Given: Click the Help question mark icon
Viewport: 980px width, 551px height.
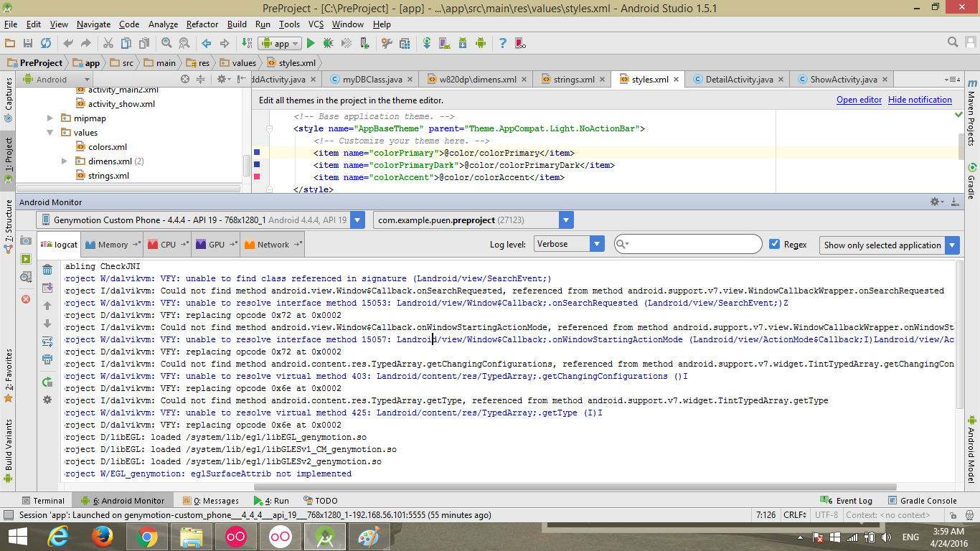Looking at the screenshot, I should 503,43.
